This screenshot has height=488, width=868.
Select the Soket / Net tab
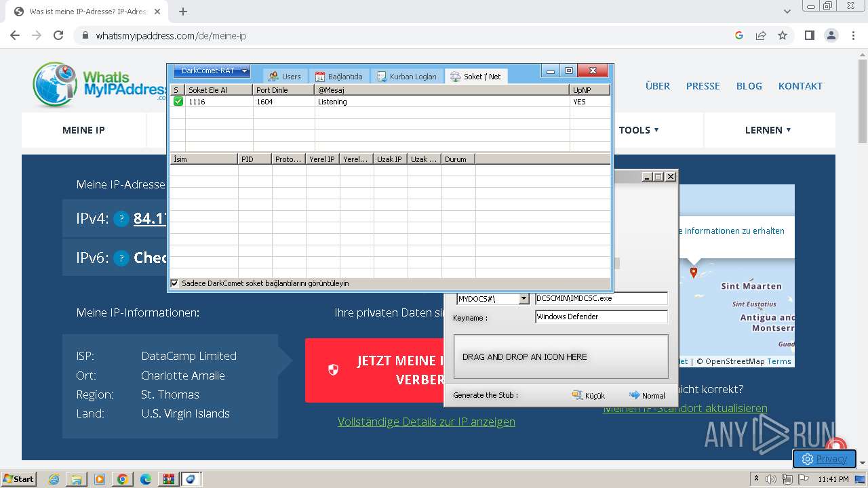[x=476, y=77]
